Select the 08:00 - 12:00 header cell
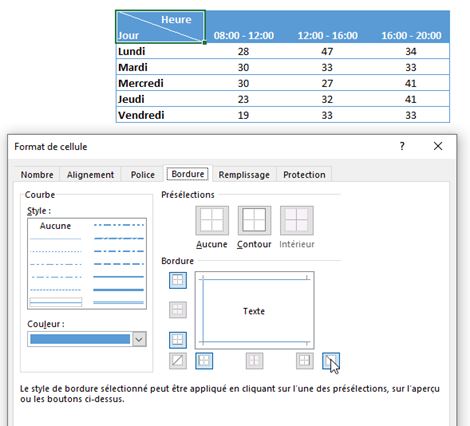 (x=244, y=27)
